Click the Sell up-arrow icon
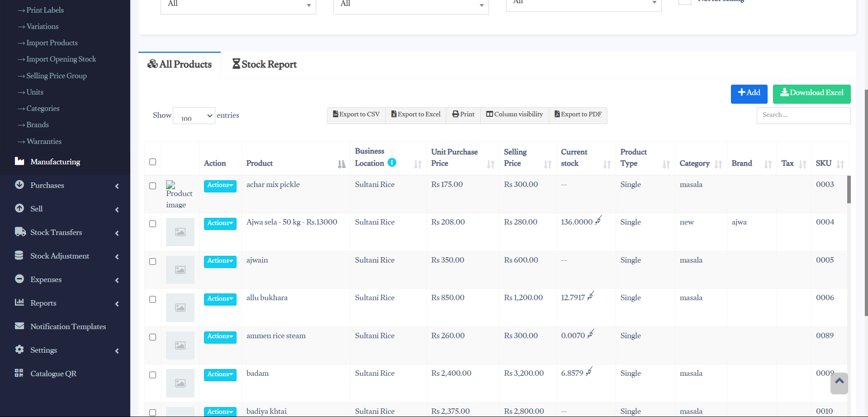 pyautogui.click(x=19, y=208)
